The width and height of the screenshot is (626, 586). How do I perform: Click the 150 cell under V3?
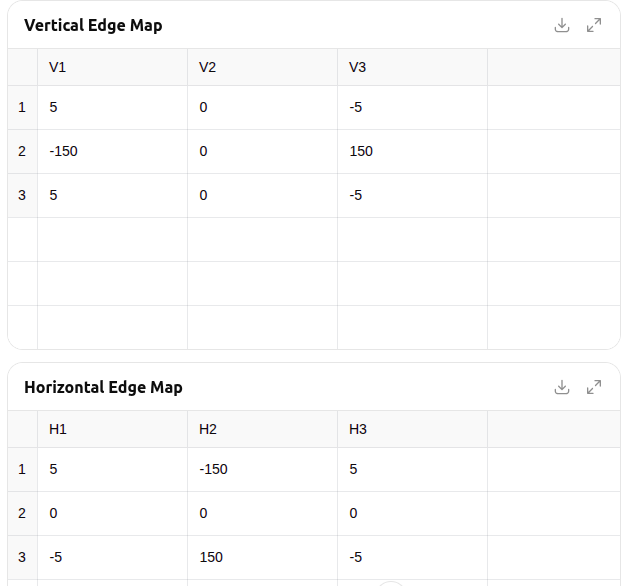coord(412,151)
